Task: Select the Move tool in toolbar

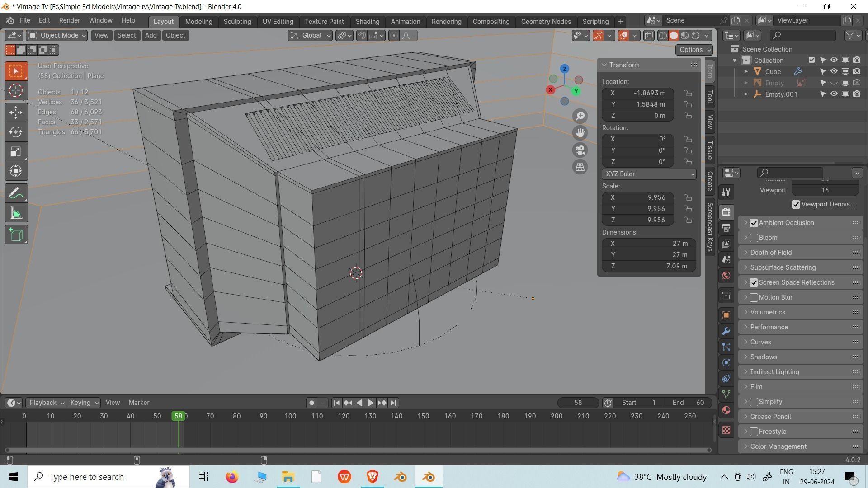Action: [16, 112]
